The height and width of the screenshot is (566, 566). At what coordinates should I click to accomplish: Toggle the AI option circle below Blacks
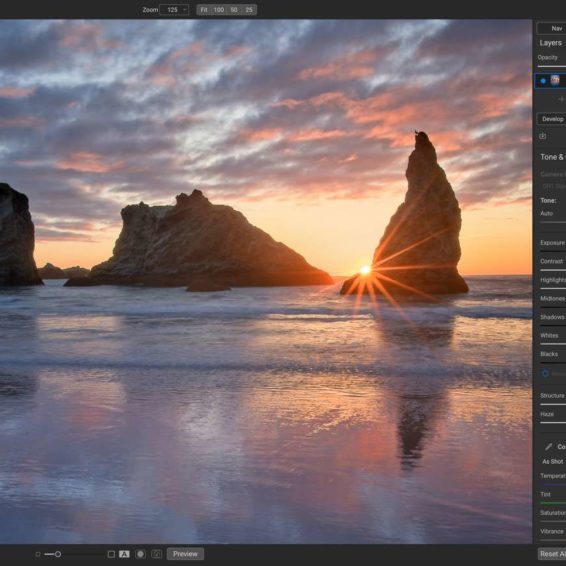(545, 374)
